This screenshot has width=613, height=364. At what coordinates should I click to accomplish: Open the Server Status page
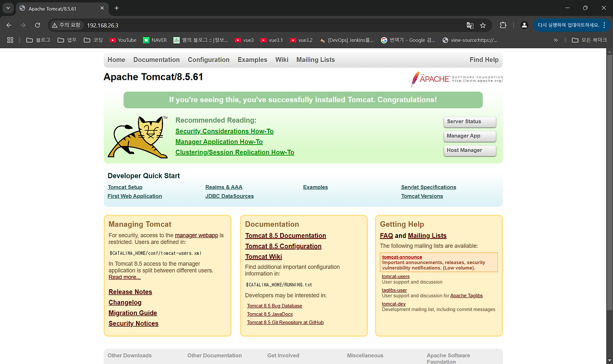(469, 122)
